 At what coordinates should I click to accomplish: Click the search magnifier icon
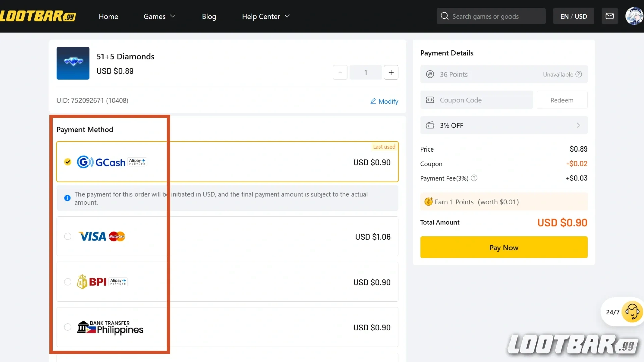point(444,16)
